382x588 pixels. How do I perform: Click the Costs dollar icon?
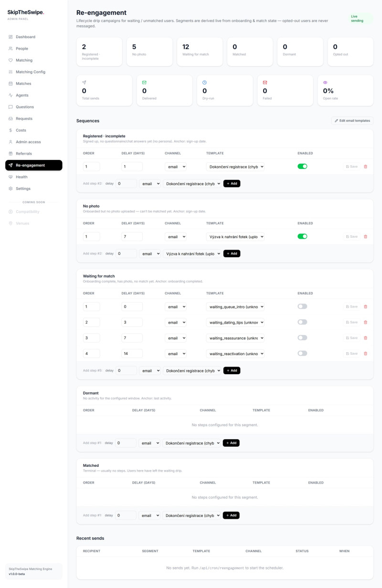point(11,130)
